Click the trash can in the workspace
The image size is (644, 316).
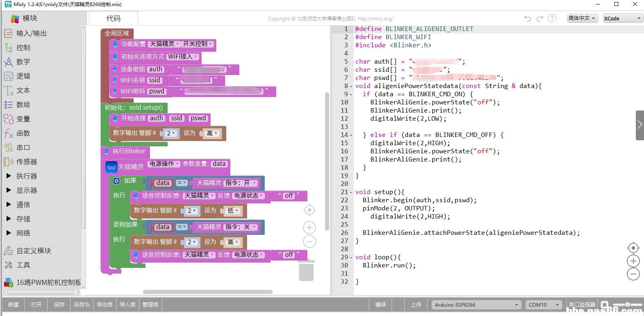[x=306, y=271]
